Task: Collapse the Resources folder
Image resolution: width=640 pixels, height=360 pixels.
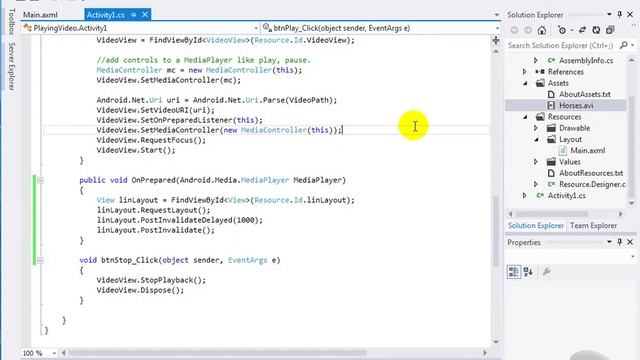Action: [525, 117]
